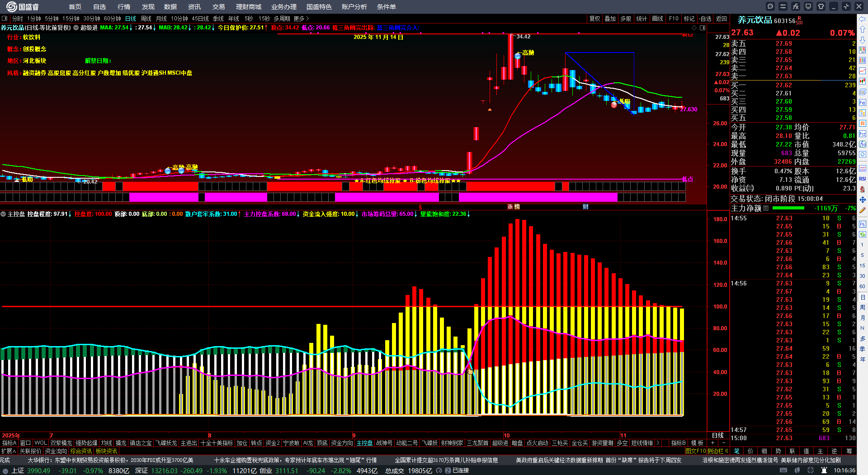Viewport: 868px width, 475px height.
Task: Open the F12 icon in right sidebar
Action: click(x=863, y=134)
